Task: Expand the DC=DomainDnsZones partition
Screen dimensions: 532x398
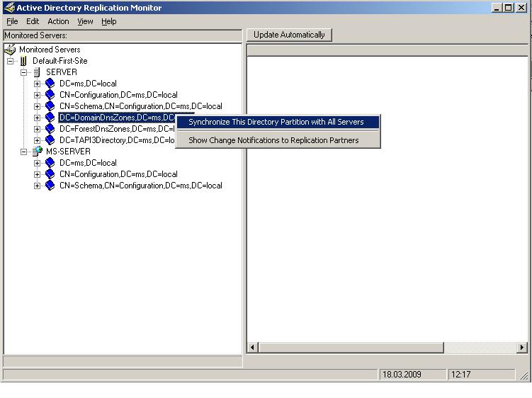Action: pyautogui.click(x=37, y=118)
